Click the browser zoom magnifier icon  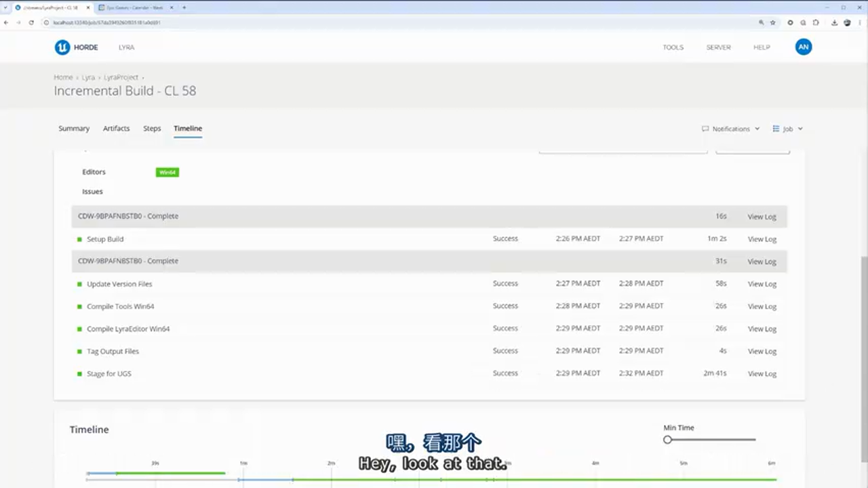click(x=762, y=22)
